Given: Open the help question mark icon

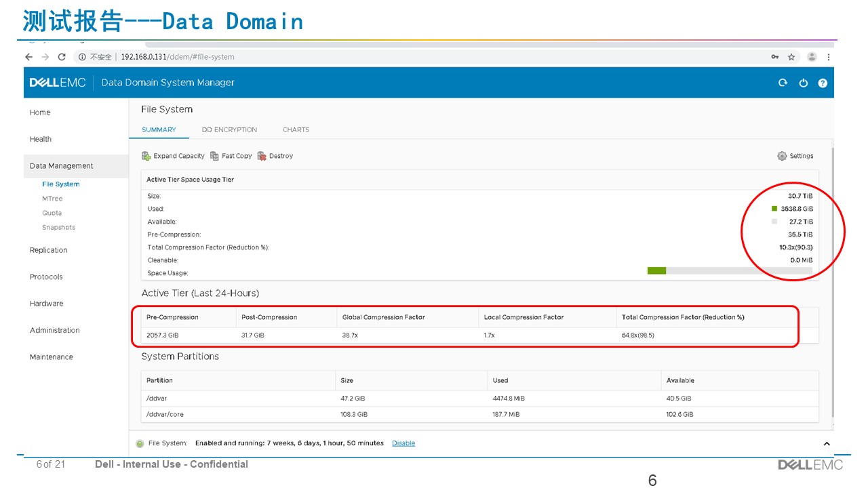Looking at the screenshot, I should (823, 83).
